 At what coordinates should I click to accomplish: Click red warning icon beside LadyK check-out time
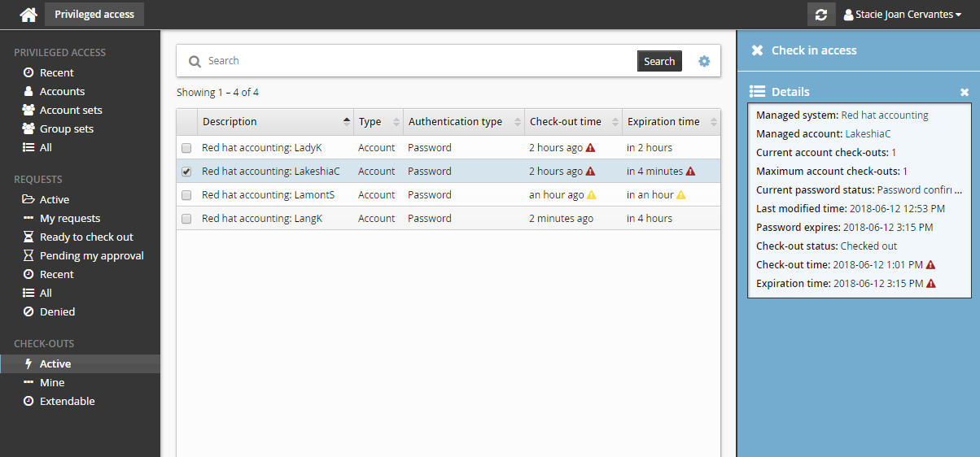(x=591, y=148)
